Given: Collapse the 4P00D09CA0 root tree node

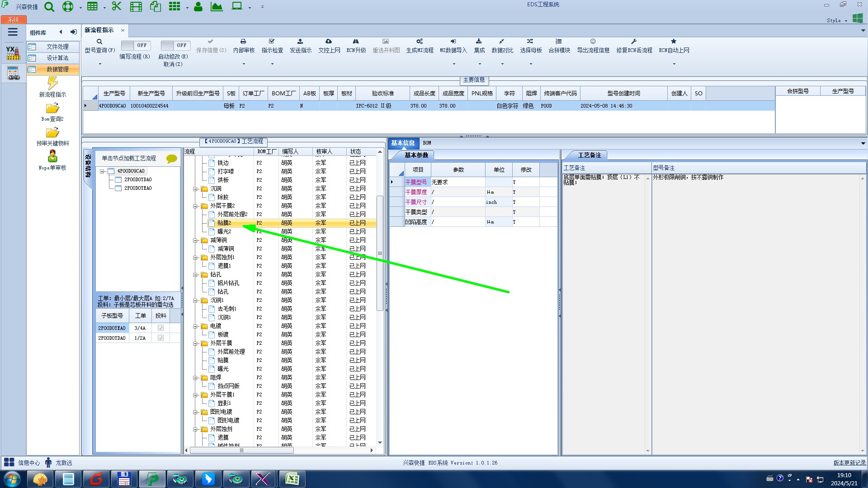Looking at the screenshot, I should [102, 171].
